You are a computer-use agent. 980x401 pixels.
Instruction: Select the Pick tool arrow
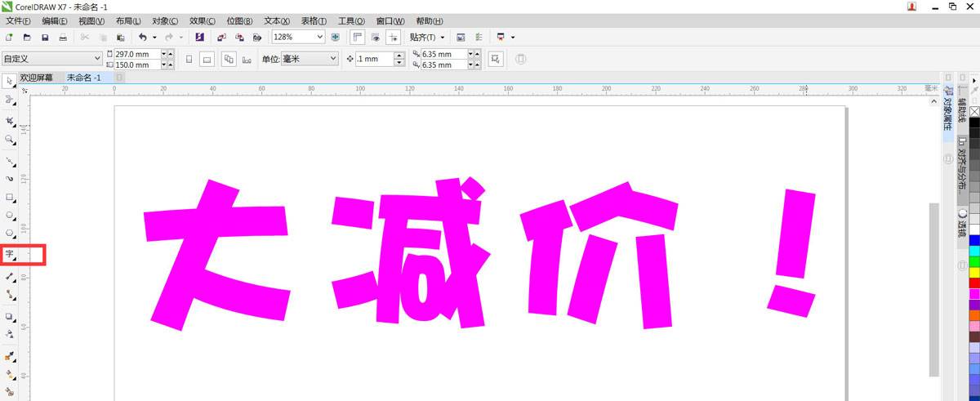click(10, 80)
